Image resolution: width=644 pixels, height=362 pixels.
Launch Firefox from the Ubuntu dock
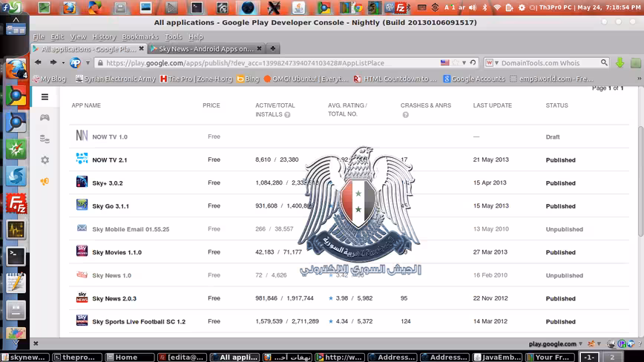point(16,69)
